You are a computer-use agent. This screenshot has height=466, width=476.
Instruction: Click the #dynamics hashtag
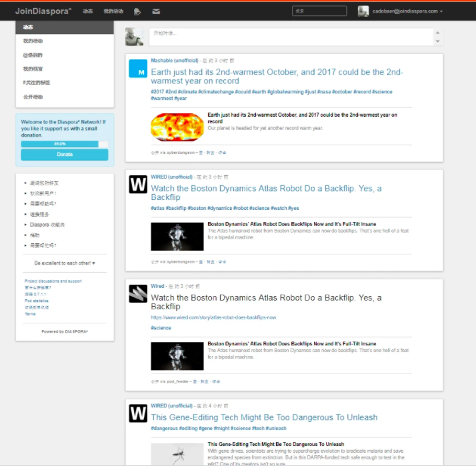click(x=219, y=208)
